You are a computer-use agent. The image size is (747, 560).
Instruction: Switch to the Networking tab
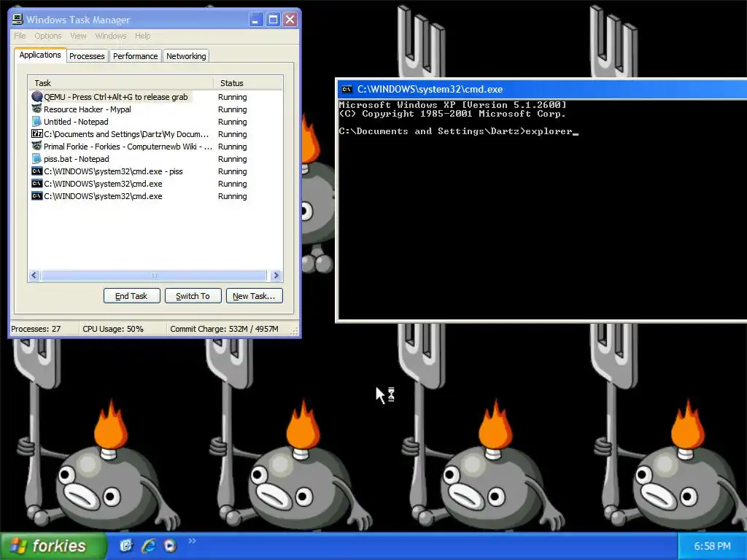186,56
